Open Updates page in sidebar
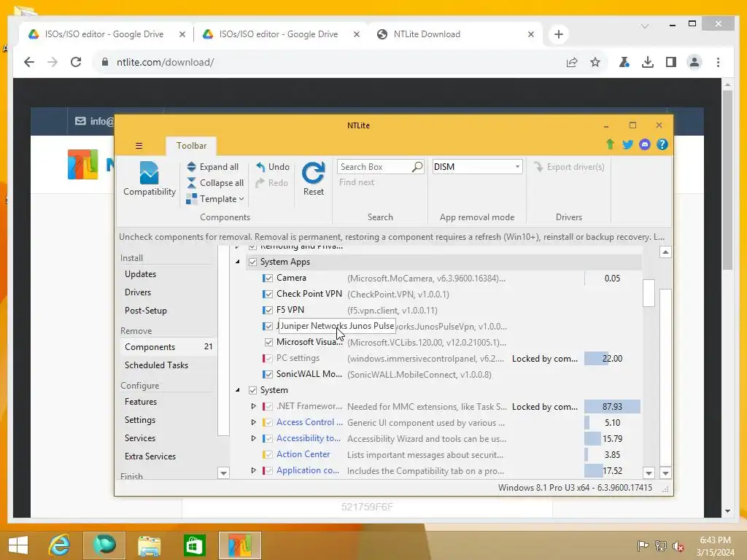The image size is (747, 560). (141, 274)
